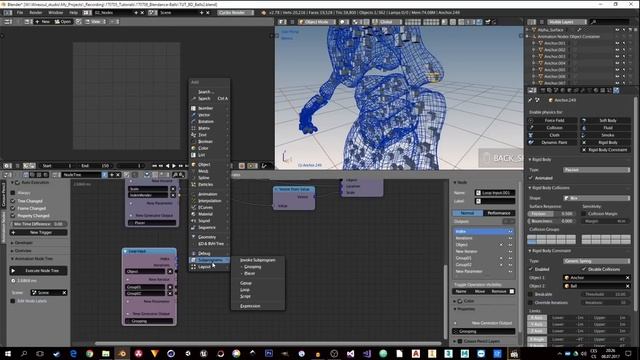Clear the Object 2 Ball field
The image size is (640, 360).
click(627, 286)
